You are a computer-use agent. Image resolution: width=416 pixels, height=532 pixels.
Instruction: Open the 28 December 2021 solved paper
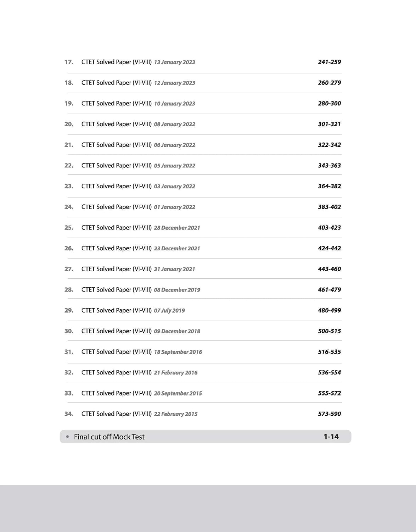(141, 228)
